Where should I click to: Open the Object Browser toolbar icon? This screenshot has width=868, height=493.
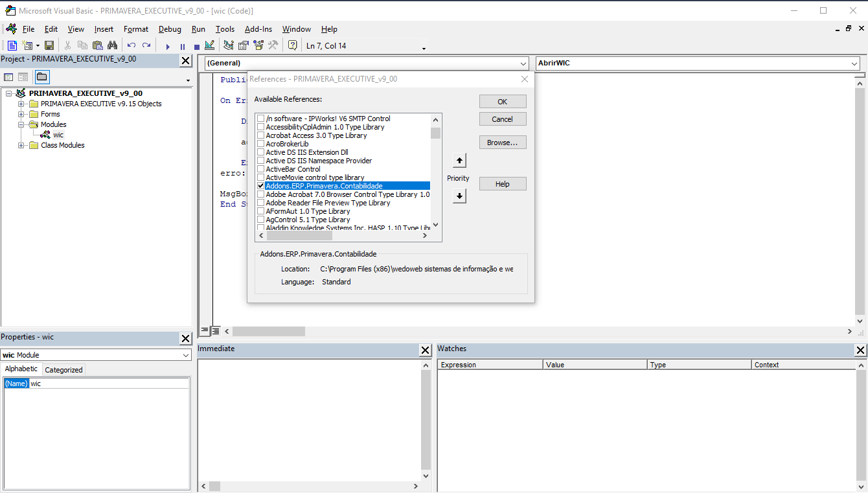click(258, 45)
